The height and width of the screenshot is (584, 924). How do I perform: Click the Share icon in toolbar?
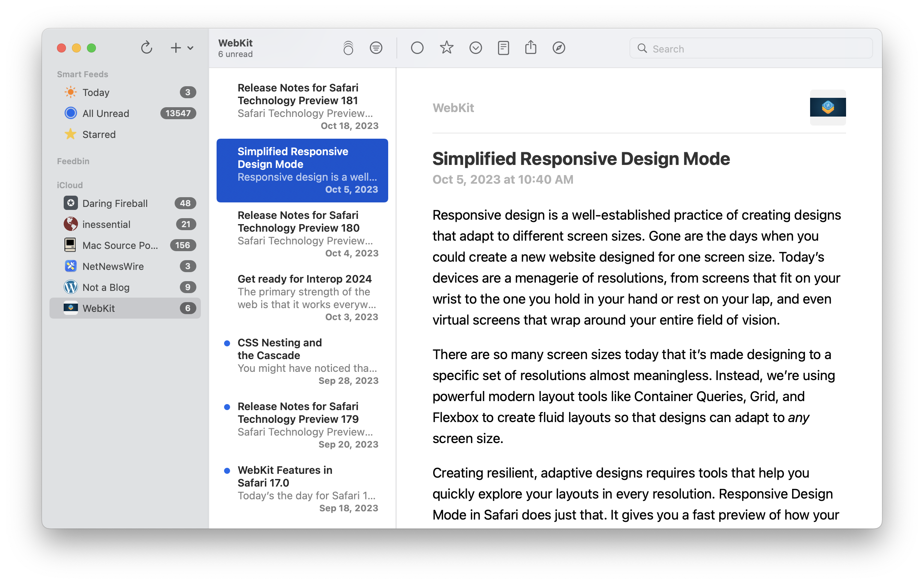pos(531,48)
